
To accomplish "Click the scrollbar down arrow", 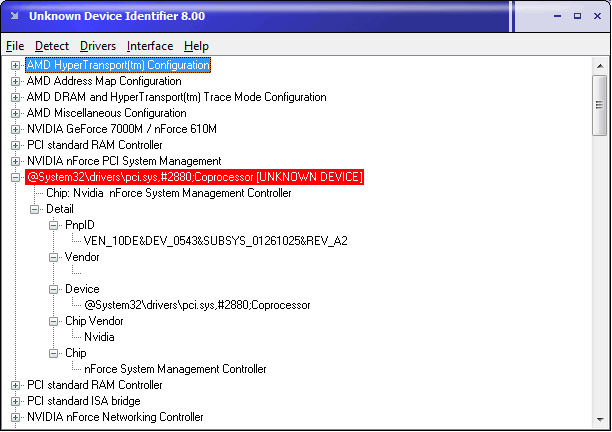I will (x=600, y=420).
